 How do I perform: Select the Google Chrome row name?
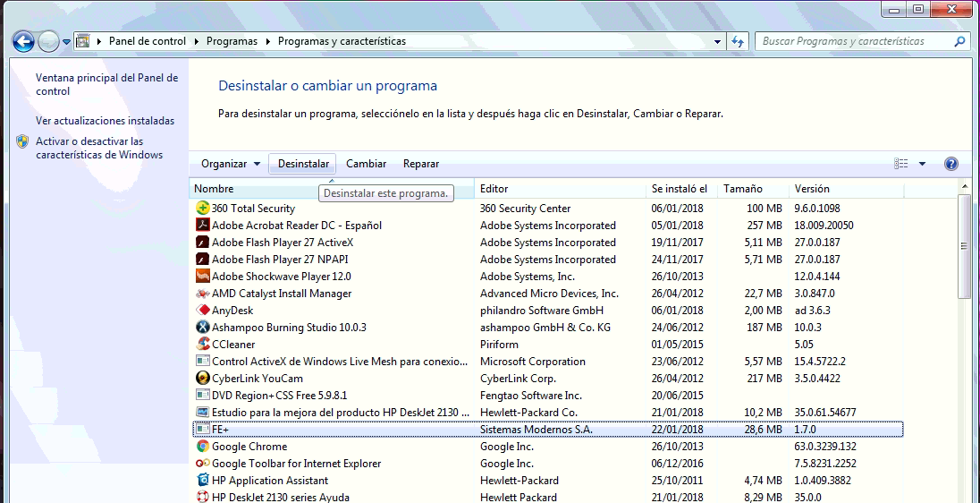pyautogui.click(x=249, y=447)
